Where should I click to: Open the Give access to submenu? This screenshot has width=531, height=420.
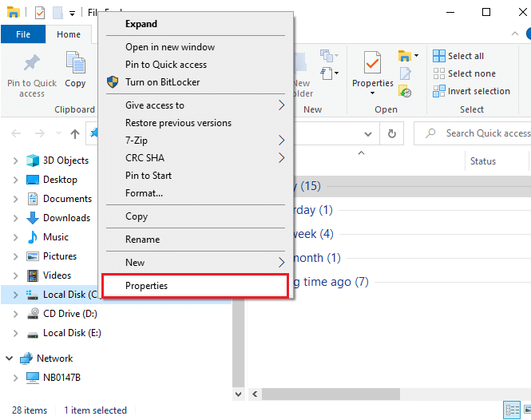pos(196,105)
